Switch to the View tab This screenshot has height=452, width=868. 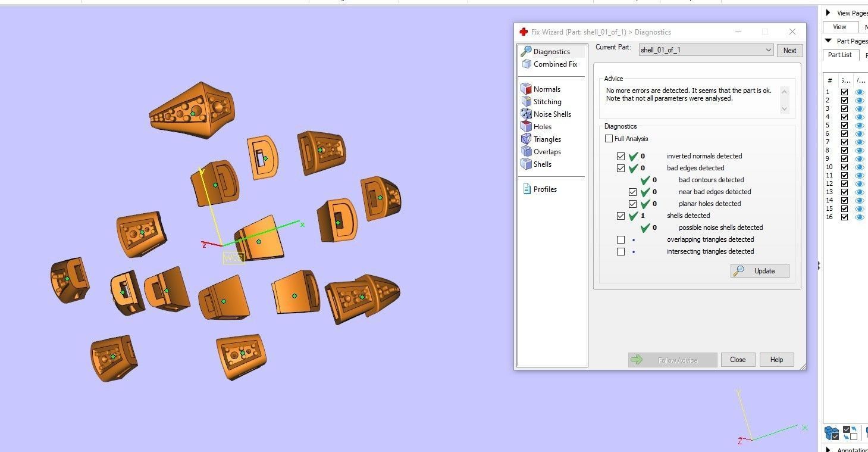tap(839, 27)
